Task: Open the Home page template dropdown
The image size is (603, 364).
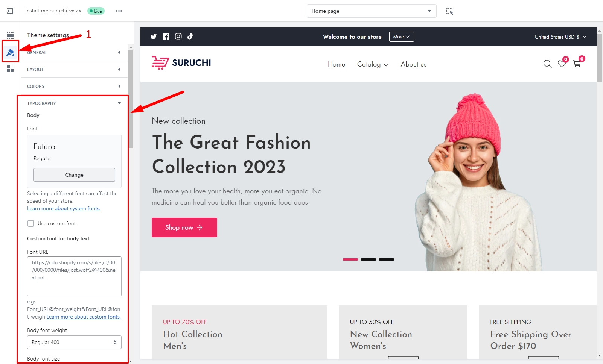Action: click(x=371, y=11)
